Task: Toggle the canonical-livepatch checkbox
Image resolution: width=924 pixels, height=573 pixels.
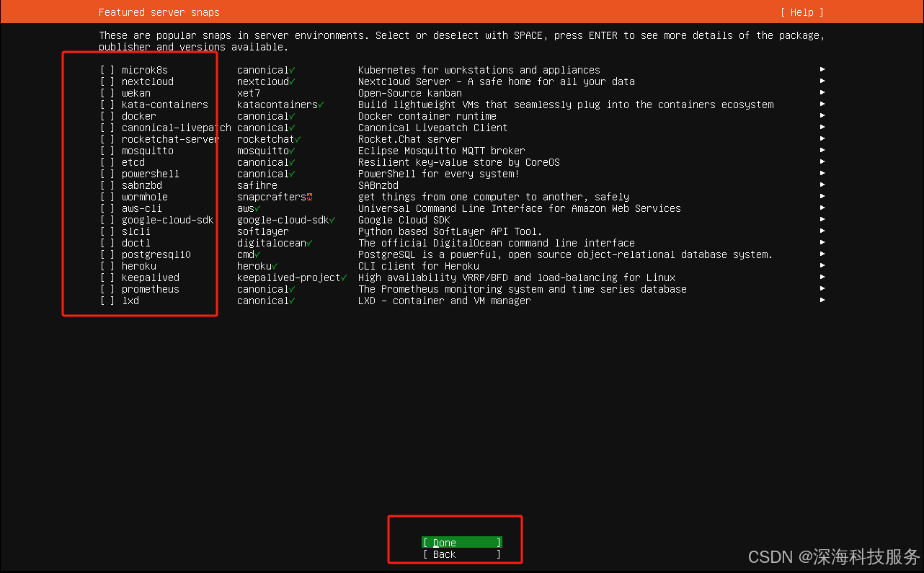Action: click(107, 128)
